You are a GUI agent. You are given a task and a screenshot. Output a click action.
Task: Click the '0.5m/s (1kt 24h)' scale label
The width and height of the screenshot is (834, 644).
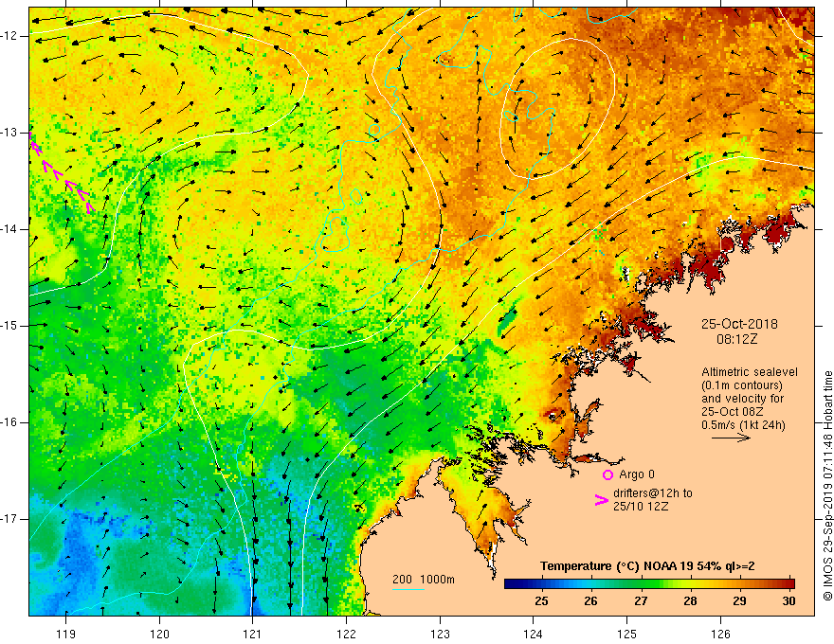click(743, 425)
